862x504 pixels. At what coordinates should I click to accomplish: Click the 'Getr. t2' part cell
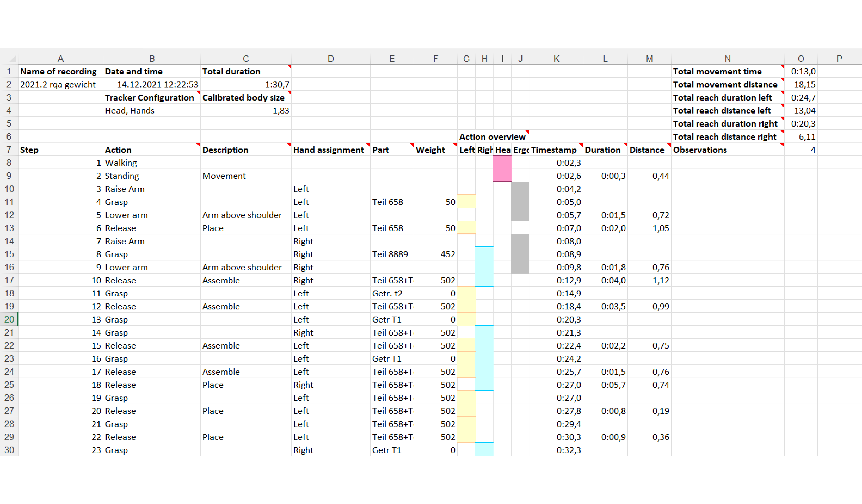[392, 293]
